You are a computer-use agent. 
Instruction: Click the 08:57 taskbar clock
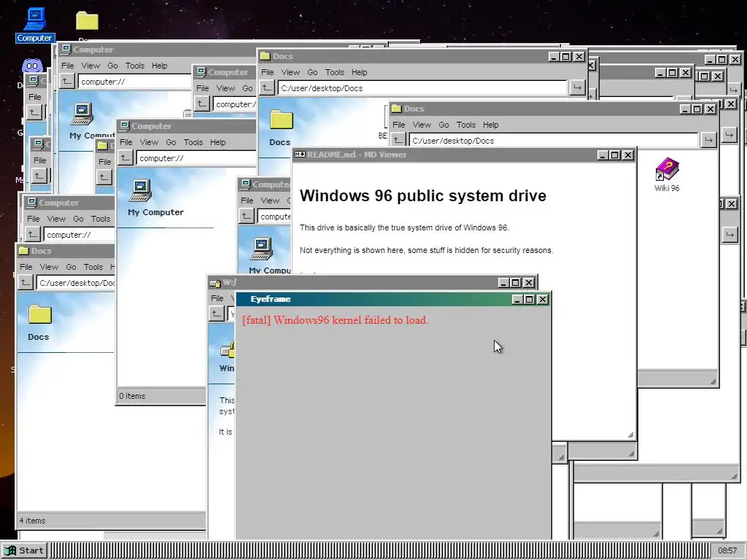coord(727,551)
